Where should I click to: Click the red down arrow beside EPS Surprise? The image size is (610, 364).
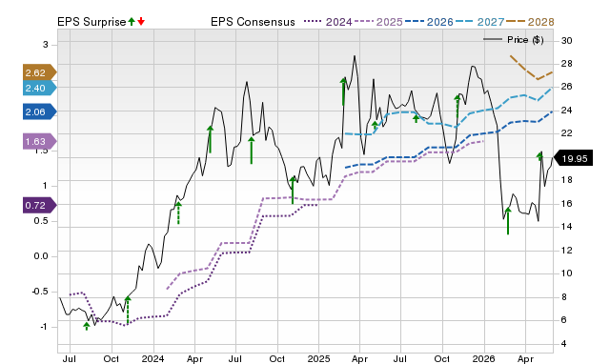[141, 22]
